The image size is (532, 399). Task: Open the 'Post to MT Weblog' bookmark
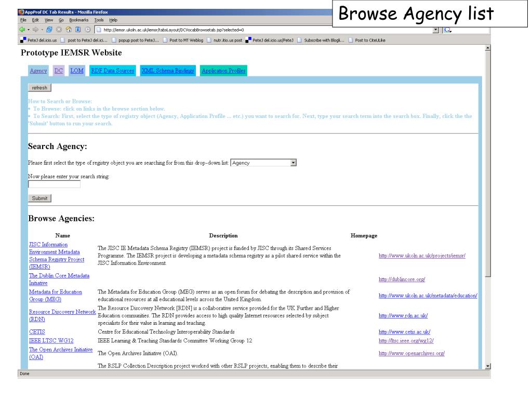(x=183, y=41)
